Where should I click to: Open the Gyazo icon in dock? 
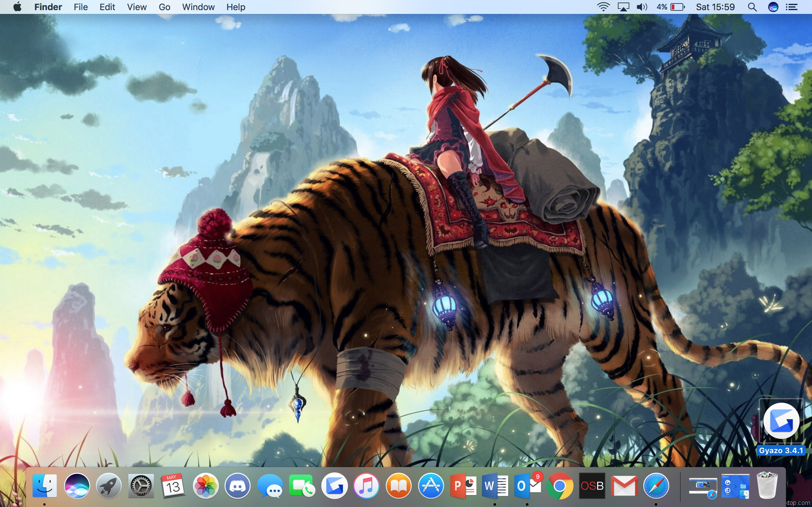coord(334,486)
